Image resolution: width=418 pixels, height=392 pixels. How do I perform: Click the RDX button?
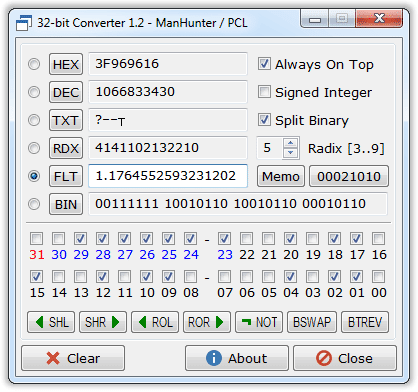pyautogui.click(x=66, y=148)
